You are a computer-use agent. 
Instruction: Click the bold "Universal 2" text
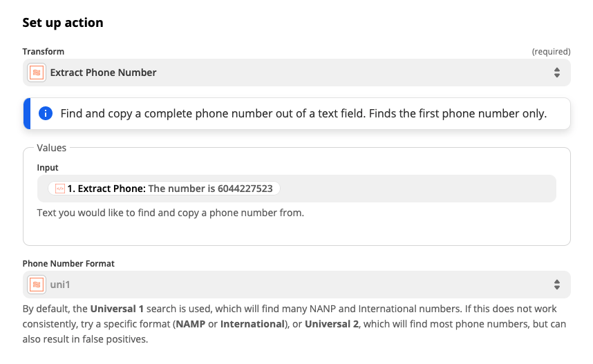coord(332,324)
